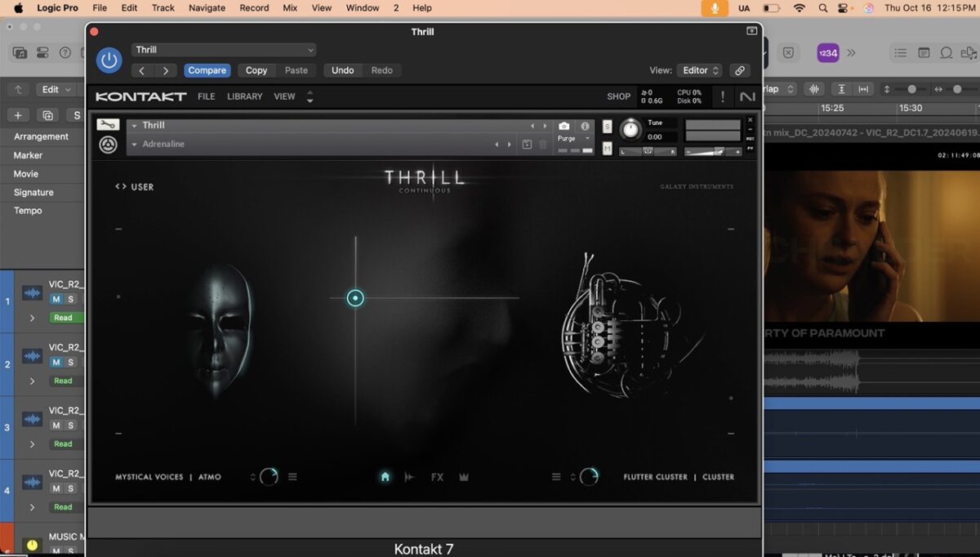
Task: Open the Record menu in Logic Pro
Action: (253, 7)
